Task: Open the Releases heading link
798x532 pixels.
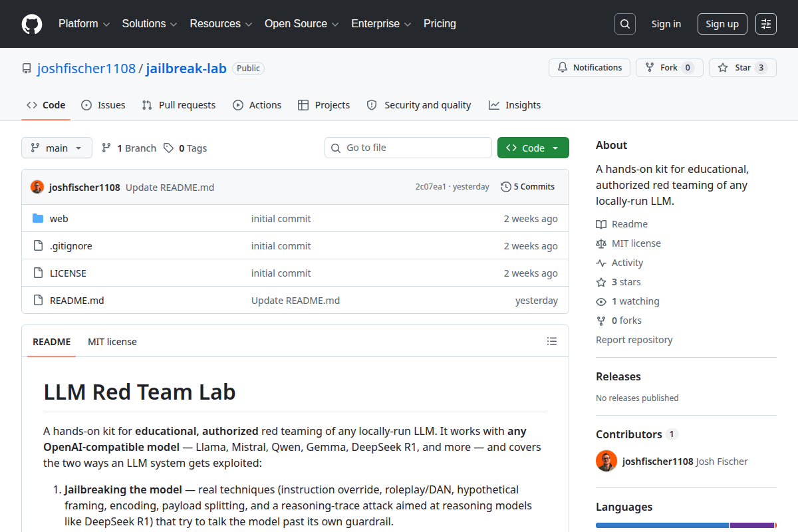Action: click(x=618, y=376)
